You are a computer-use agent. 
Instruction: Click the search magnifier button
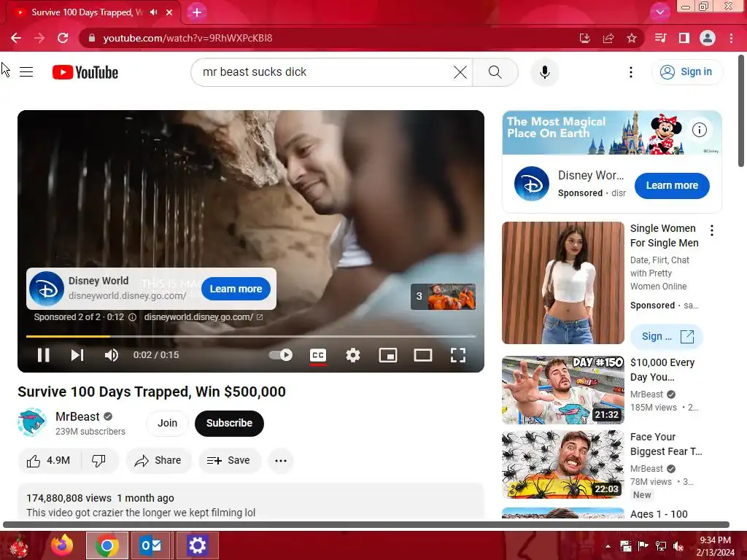point(495,72)
